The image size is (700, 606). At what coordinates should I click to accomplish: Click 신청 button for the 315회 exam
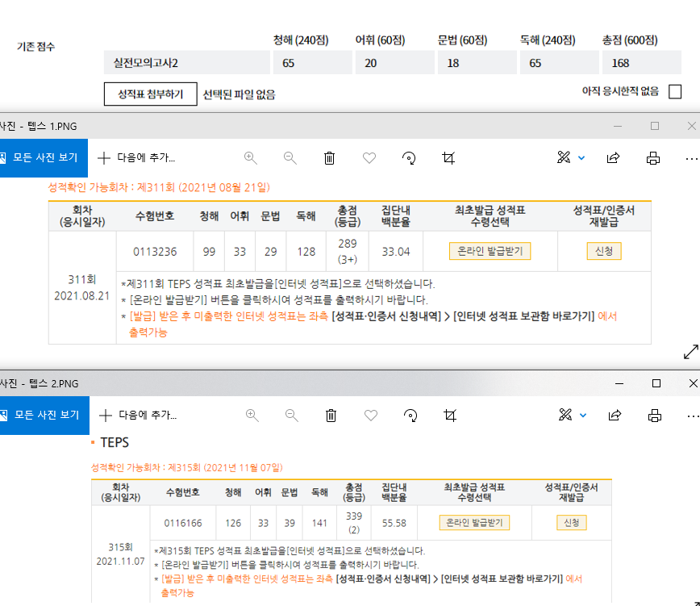[x=571, y=522]
